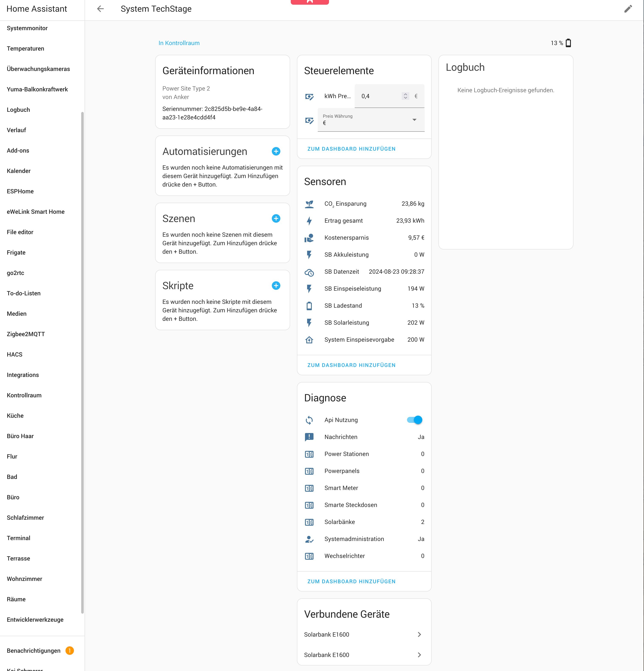The height and width of the screenshot is (671, 644).
Task: Open the Preis Währung dropdown
Action: tap(371, 120)
